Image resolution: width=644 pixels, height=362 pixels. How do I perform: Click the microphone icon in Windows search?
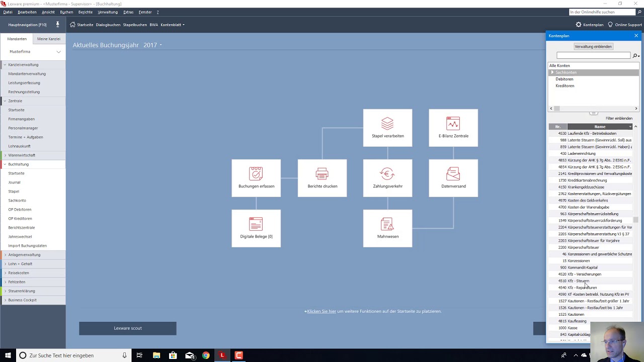[124, 355]
